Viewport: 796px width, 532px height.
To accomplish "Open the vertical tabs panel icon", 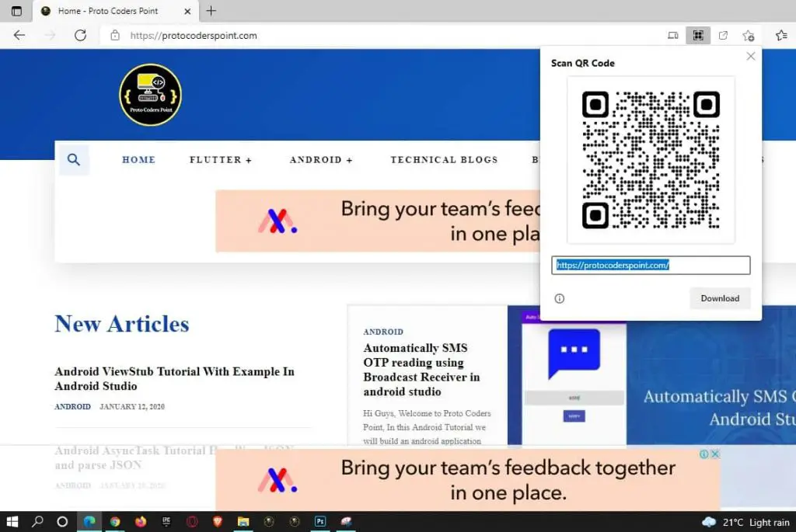I will point(16,11).
